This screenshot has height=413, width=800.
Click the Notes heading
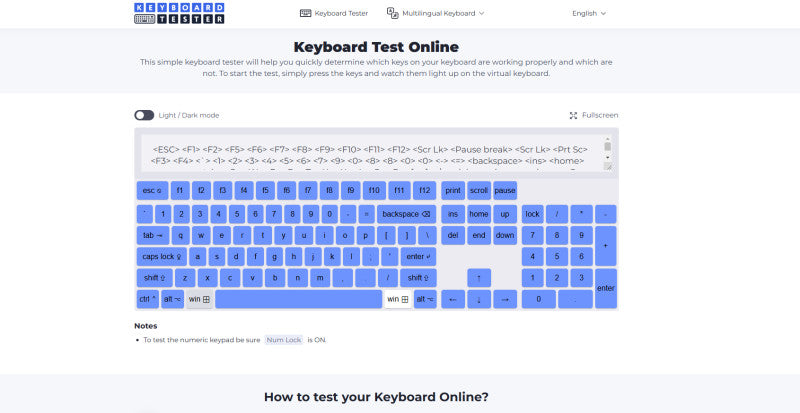(145, 326)
